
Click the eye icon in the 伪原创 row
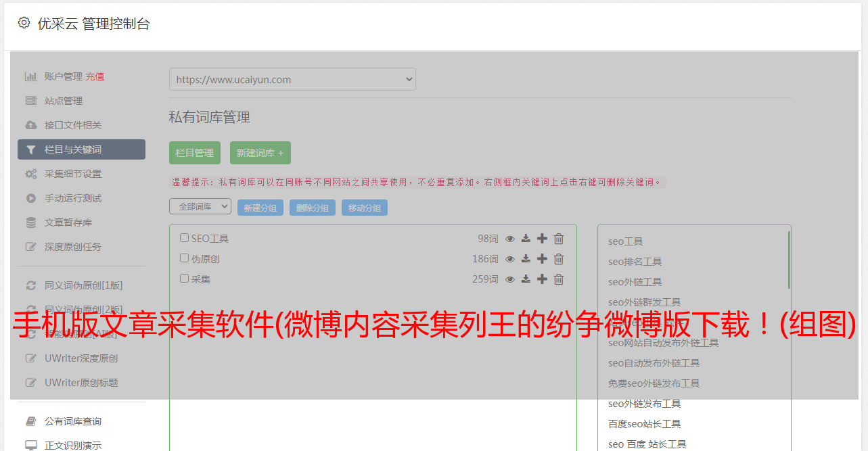510,259
